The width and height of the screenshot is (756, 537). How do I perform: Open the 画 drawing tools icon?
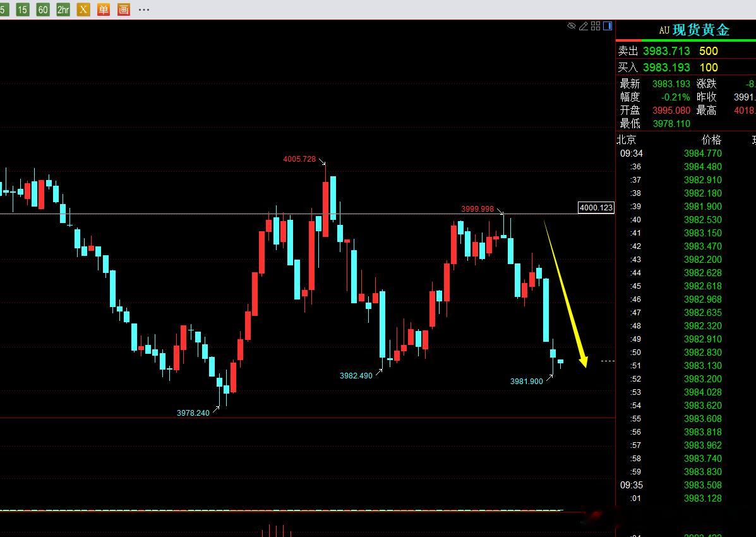coord(124,9)
